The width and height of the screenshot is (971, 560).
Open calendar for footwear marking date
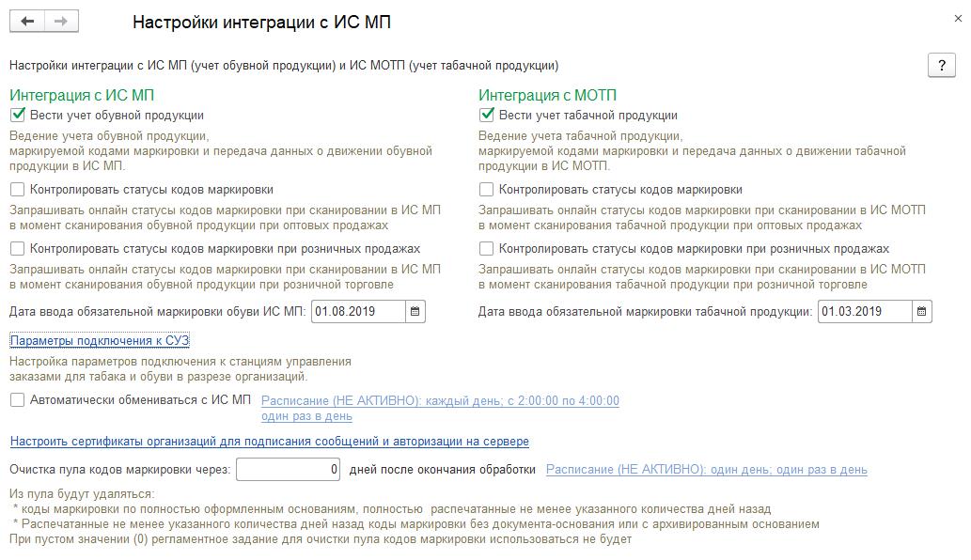(x=416, y=311)
